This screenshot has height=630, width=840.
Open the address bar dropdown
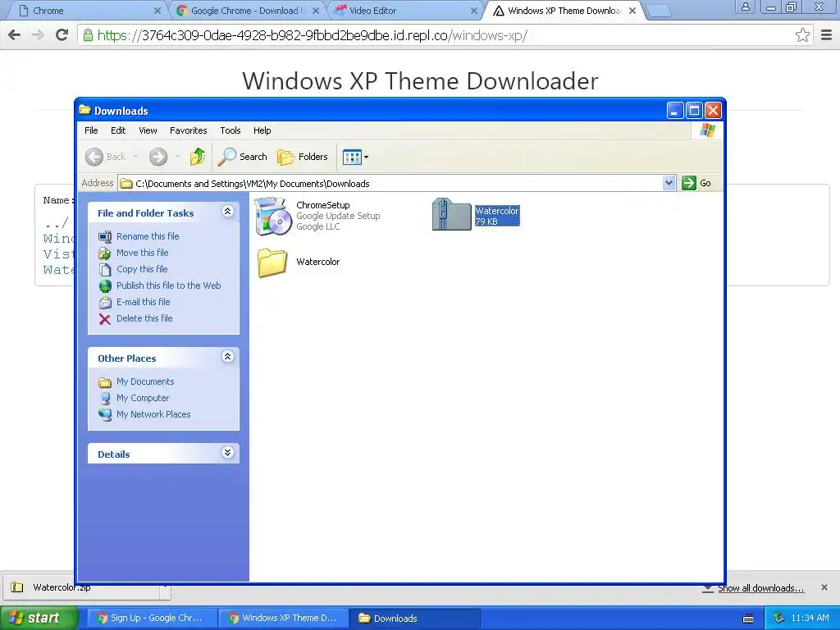tap(669, 183)
